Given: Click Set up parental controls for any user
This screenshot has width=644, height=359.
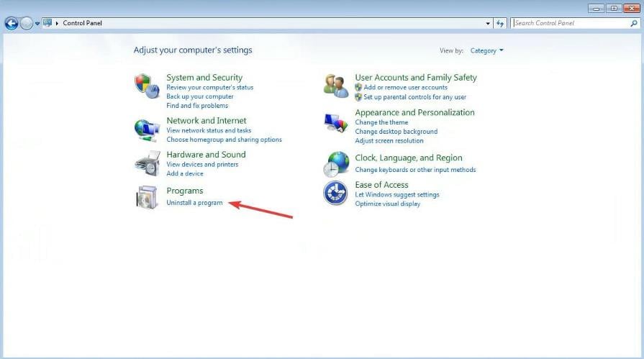Looking at the screenshot, I should coord(414,97).
